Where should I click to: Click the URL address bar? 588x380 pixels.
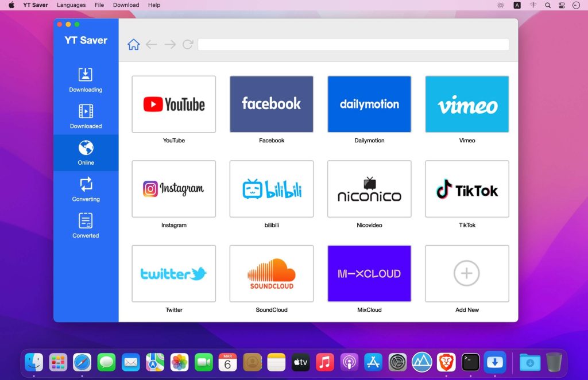click(354, 44)
